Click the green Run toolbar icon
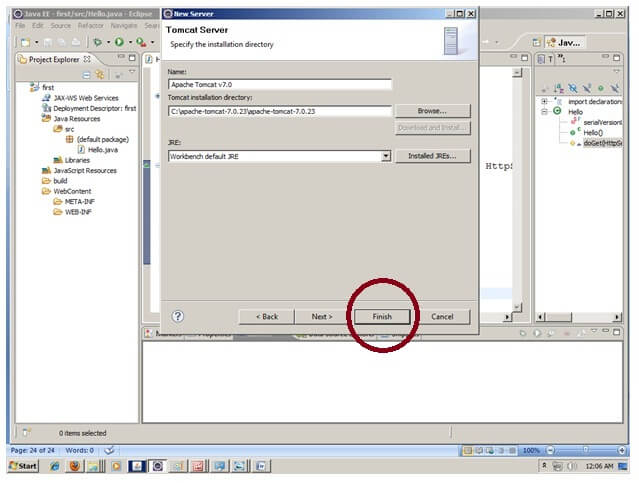This screenshot has width=639, height=483. (x=119, y=42)
